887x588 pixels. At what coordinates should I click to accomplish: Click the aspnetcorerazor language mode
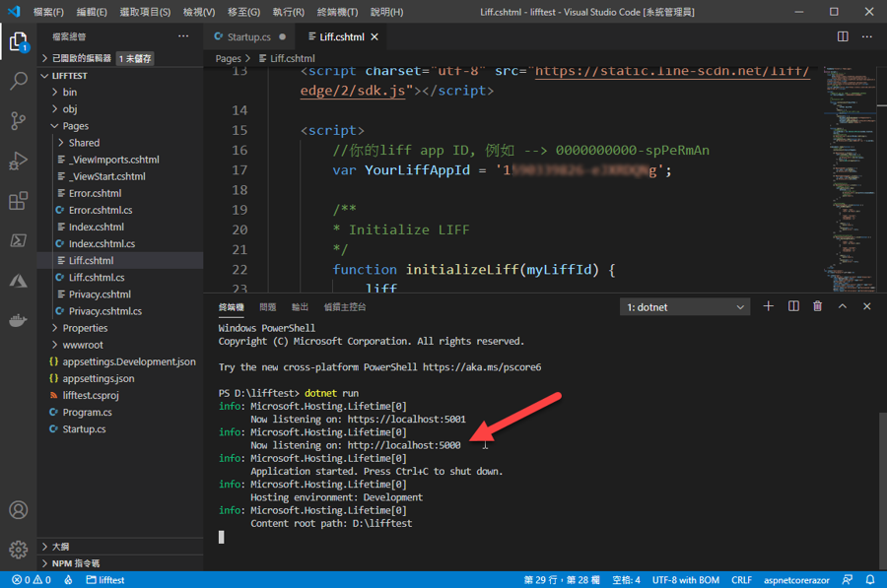coord(798,580)
